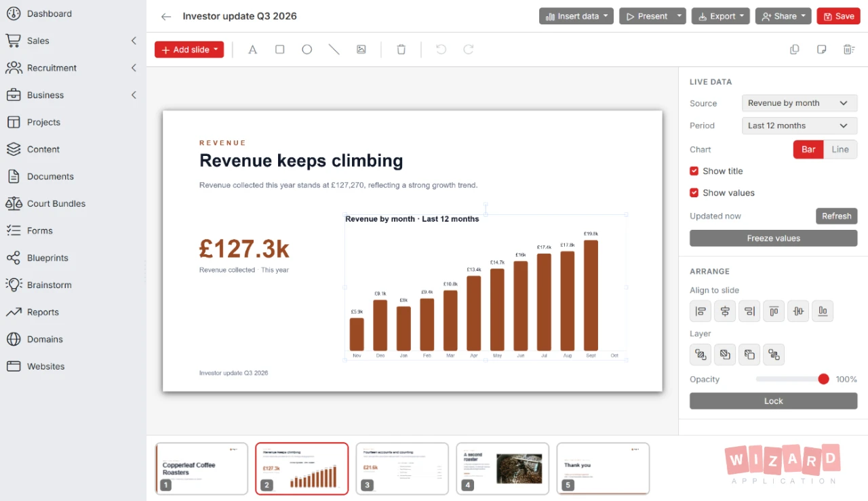Go back with the left arrow icon
This screenshot has height=501, width=868.
(166, 16)
